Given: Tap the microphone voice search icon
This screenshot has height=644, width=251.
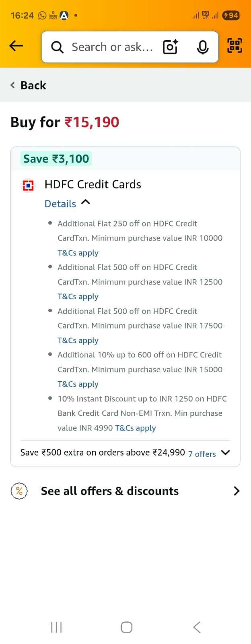Looking at the screenshot, I should (203, 47).
